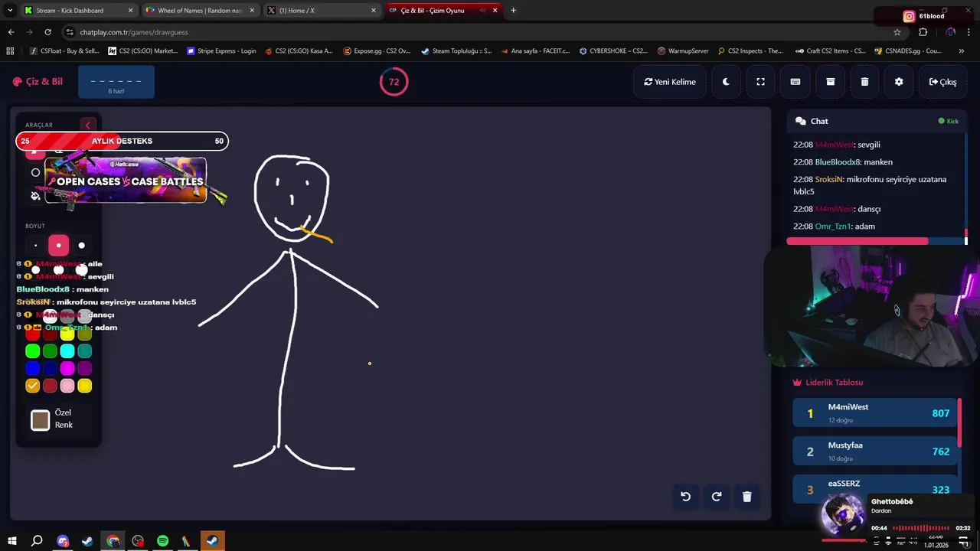Reload the chatplay.com.tr page
Image resolution: width=980 pixels, height=551 pixels.
pyautogui.click(x=47, y=32)
